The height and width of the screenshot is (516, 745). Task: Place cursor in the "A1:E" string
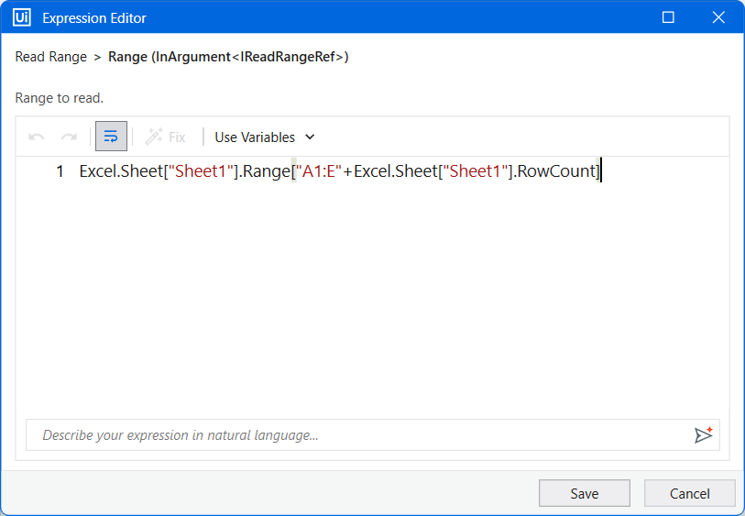(x=319, y=171)
